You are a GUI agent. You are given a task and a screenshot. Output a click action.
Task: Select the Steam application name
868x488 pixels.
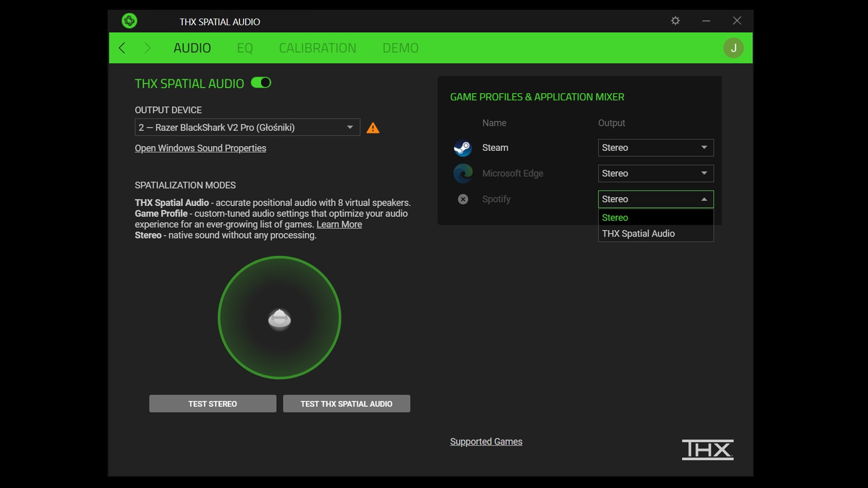[495, 148]
